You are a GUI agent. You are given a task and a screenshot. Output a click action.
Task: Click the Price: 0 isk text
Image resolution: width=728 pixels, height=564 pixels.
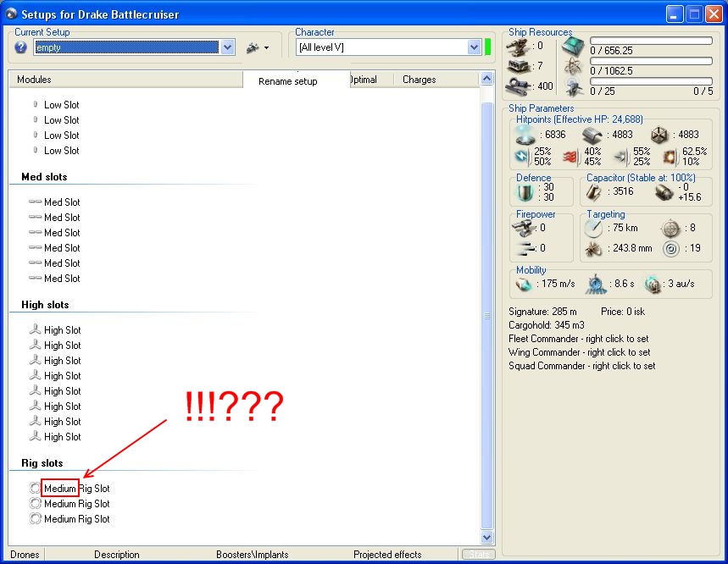623,312
